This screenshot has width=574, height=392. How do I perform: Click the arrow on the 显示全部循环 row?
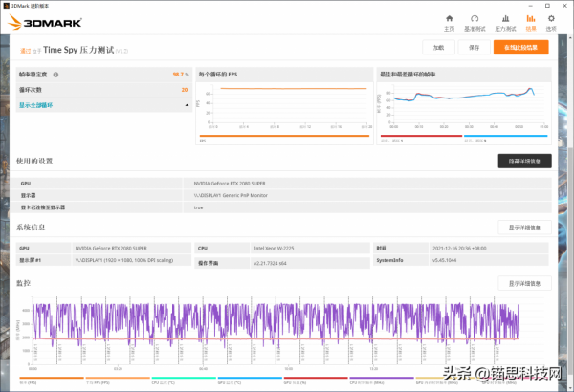[x=187, y=105]
